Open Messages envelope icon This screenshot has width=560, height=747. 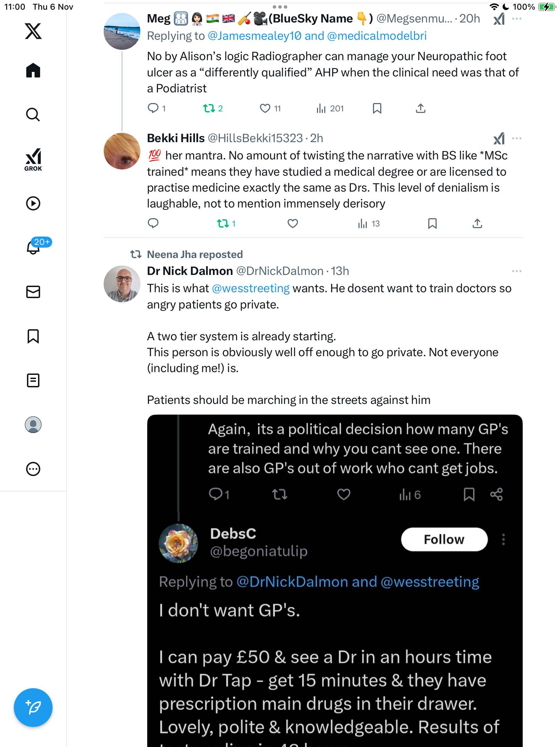33,292
